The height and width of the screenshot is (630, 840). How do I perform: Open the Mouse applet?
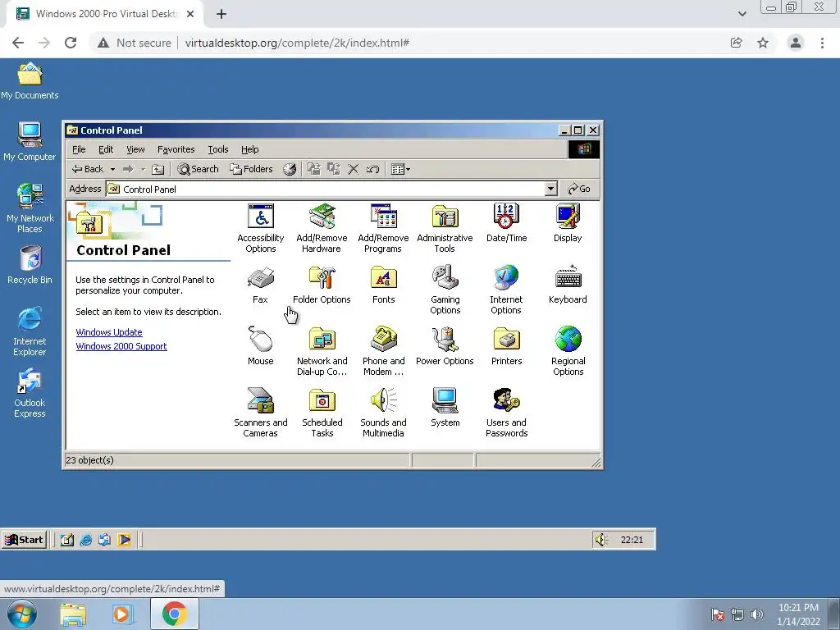[x=260, y=346]
